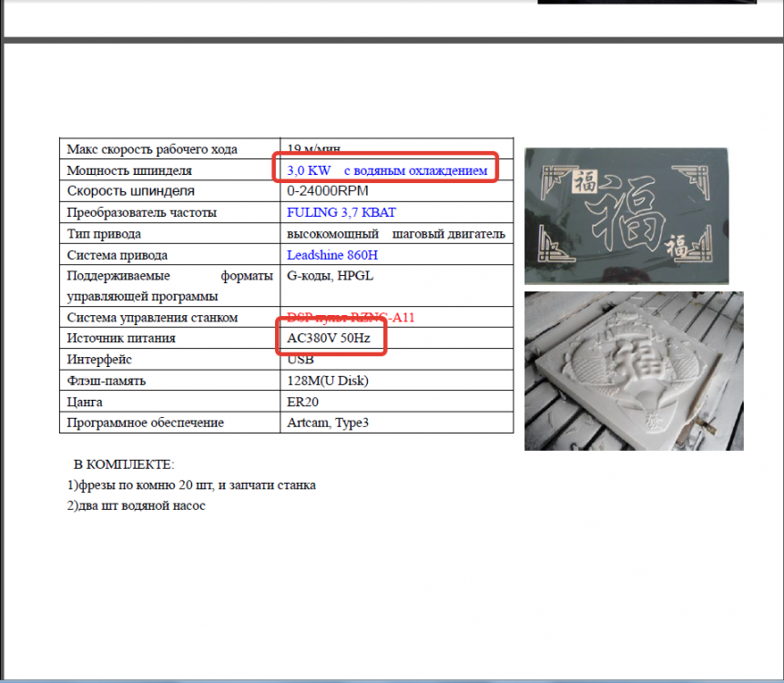Click the 'Источник питания' row label

pos(121,338)
